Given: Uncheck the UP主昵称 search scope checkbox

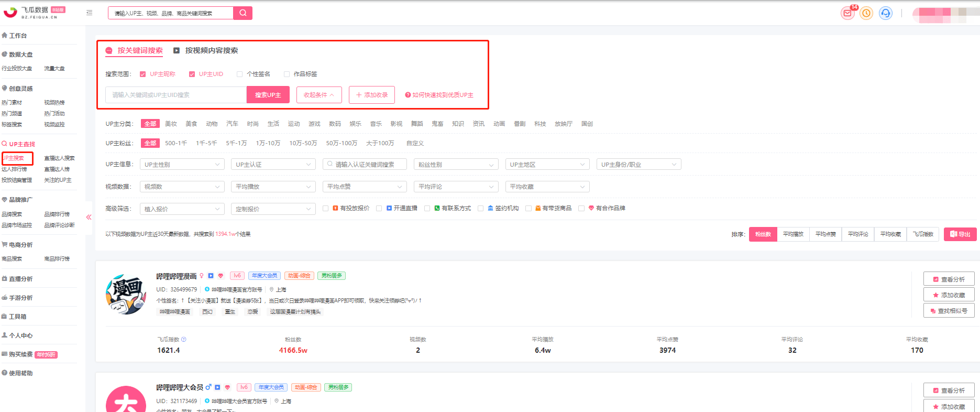Looking at the screenshot, I should click(142, 74).
